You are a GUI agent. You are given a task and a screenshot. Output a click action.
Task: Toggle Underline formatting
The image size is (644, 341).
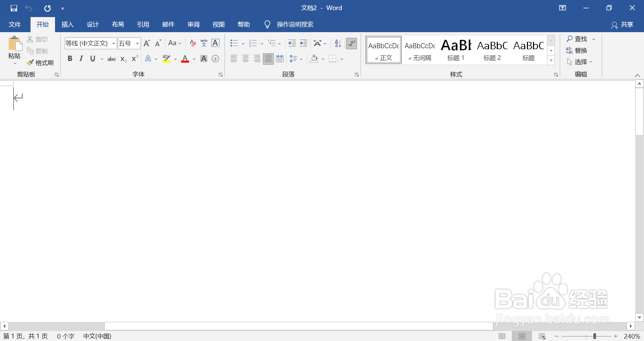[x=93, y=59]
